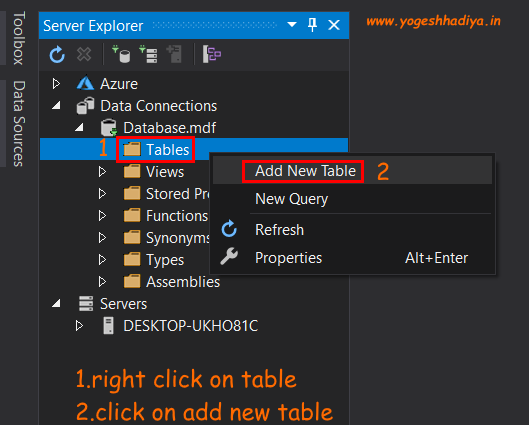Select the Views tree item label
This screenshot has width=529, height=425.
[165, 172]
